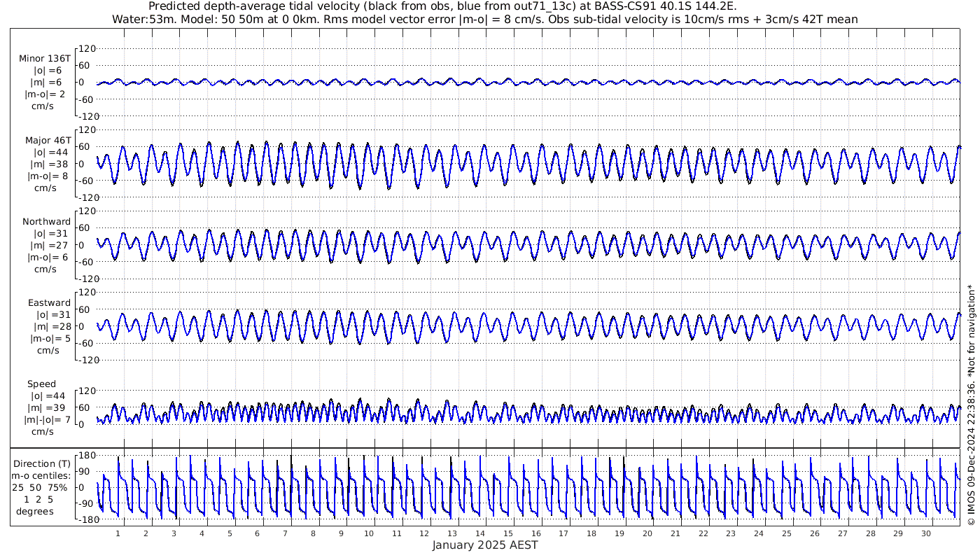Click the January 2025 AEST axis title
The image size is (980, 560).
[x=484, y=545]
